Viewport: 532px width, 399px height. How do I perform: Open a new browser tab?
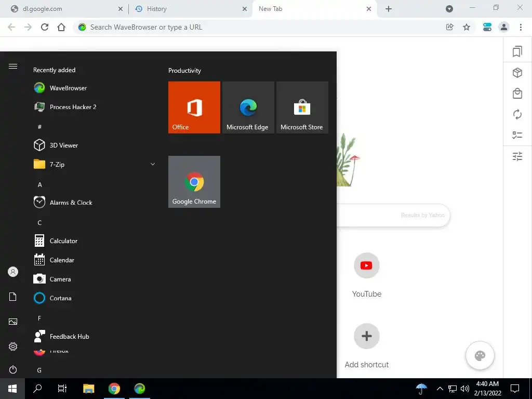tap(389, 9)
